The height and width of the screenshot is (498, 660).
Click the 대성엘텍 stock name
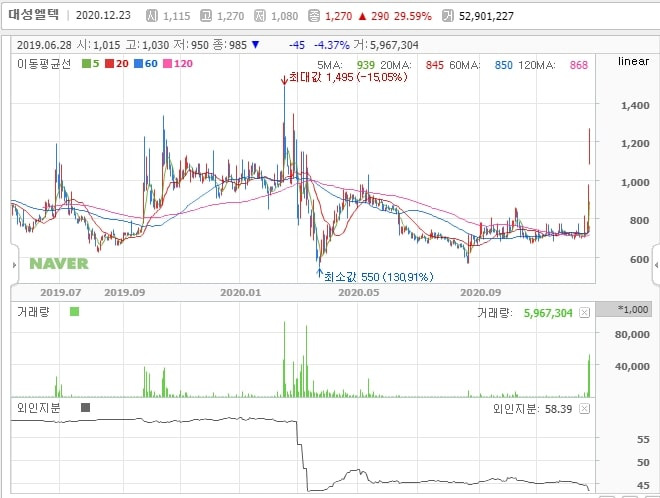tap(34, 15)
